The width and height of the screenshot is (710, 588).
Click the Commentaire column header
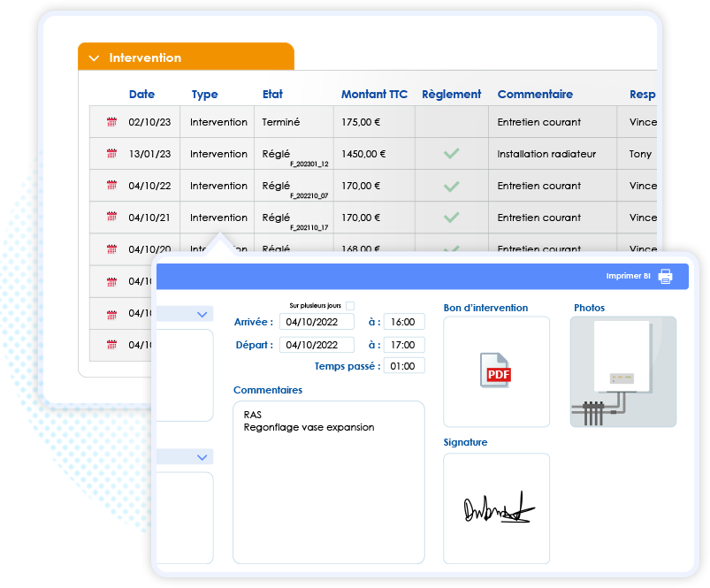(x=535, y=94)
